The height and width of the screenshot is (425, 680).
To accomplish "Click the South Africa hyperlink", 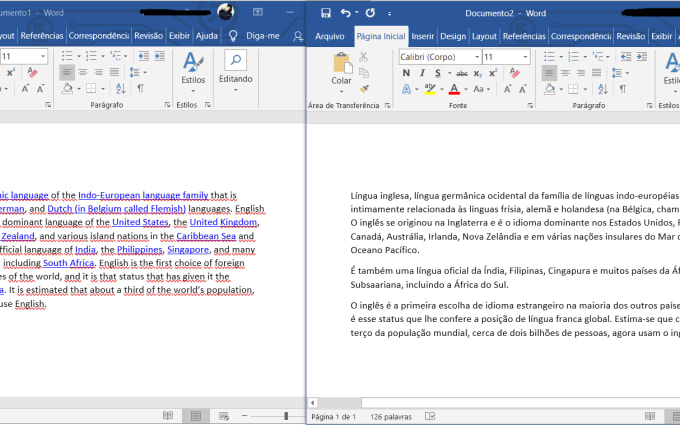I will coord(69,263).
